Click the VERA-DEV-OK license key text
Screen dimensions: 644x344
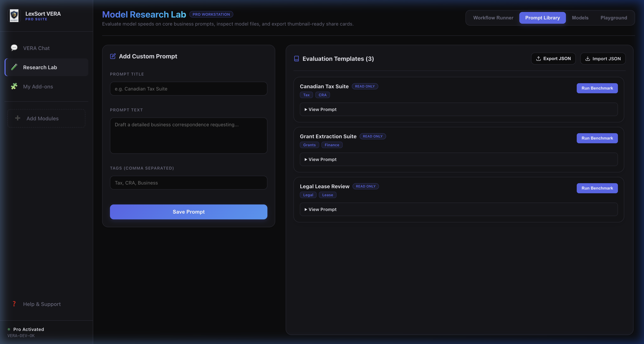21,335
